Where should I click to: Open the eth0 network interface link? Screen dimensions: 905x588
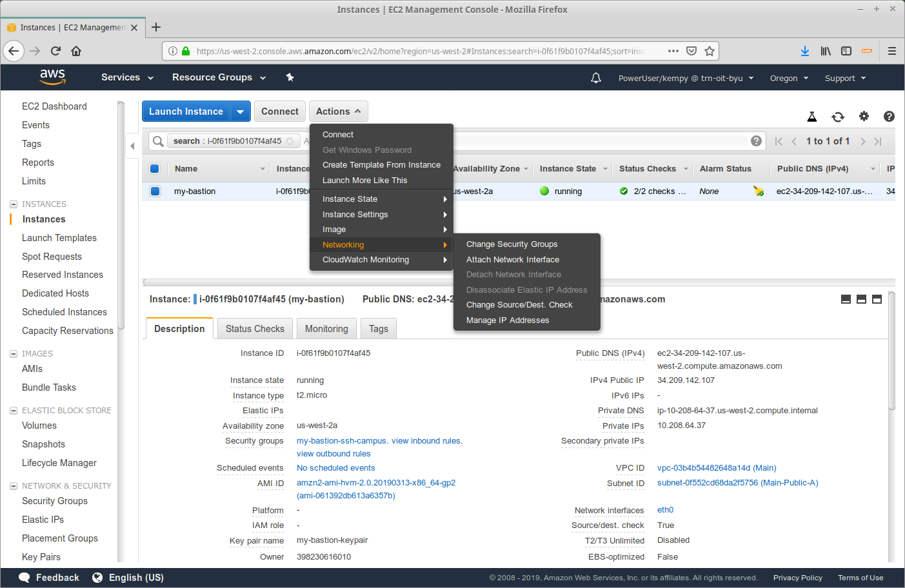pos(666,510)
